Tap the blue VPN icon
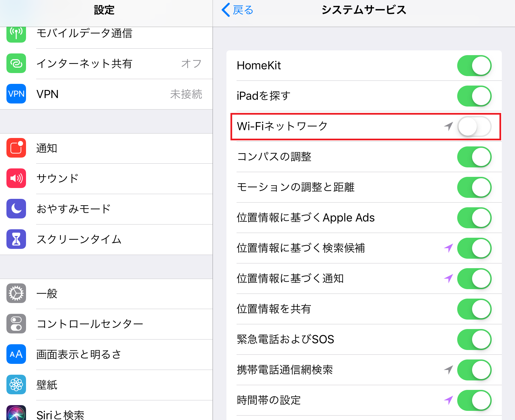Image resolution: width=515 pixels, height=420 pixels. [16, 94]
